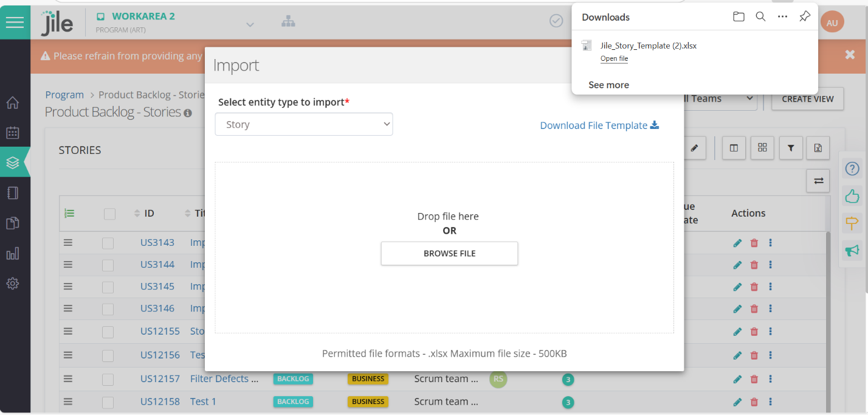Pin the Downloads panel
Viewport: 868px width, 415px height.
click(x=804, y=17)
